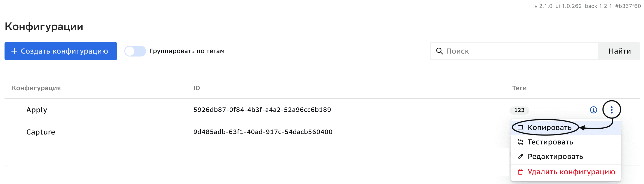Click the red trash delete icon
This screenshot has height=184, width=644.
(x=520, y=172)
